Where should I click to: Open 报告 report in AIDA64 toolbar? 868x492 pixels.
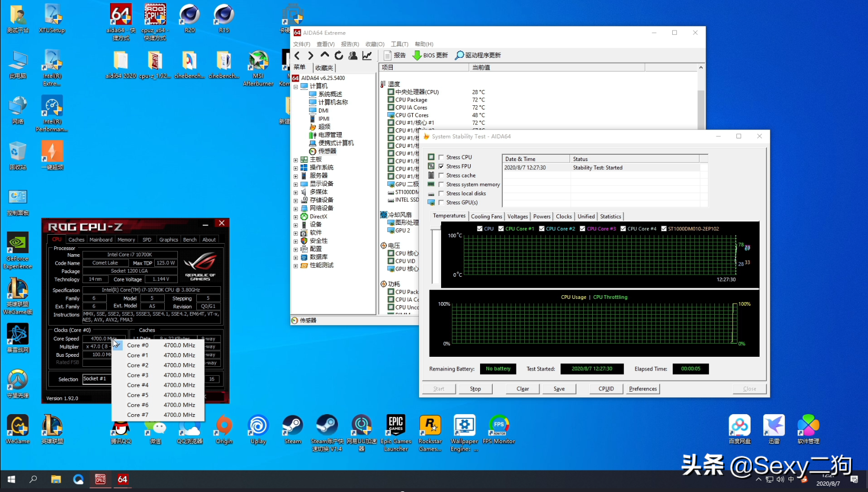click(x=395, y=55)
